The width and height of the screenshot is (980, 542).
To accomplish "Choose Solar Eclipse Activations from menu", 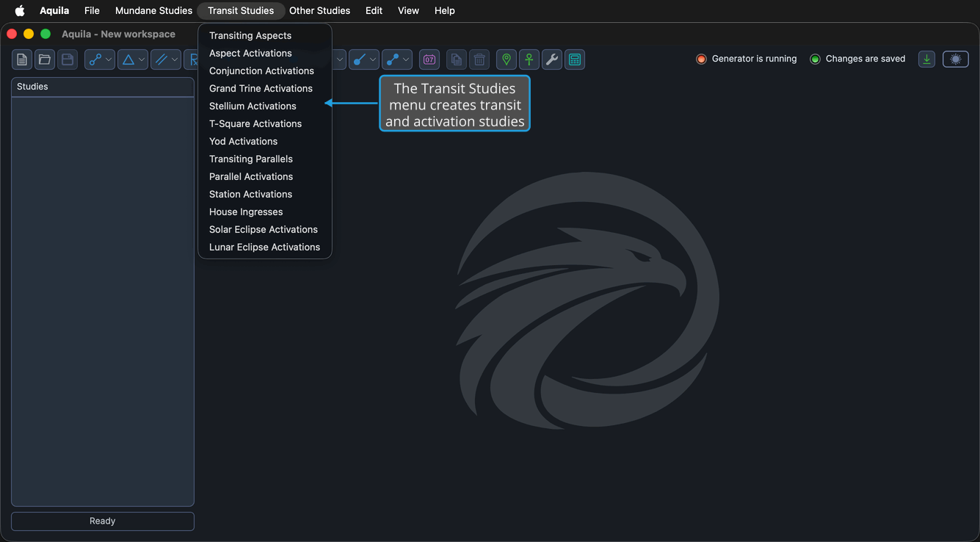I will point(264,229).
